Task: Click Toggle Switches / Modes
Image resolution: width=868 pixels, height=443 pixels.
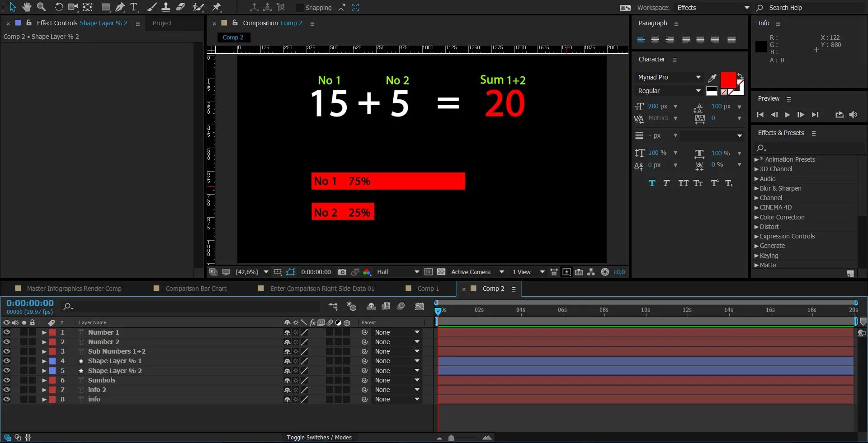Action: [319, 437]
